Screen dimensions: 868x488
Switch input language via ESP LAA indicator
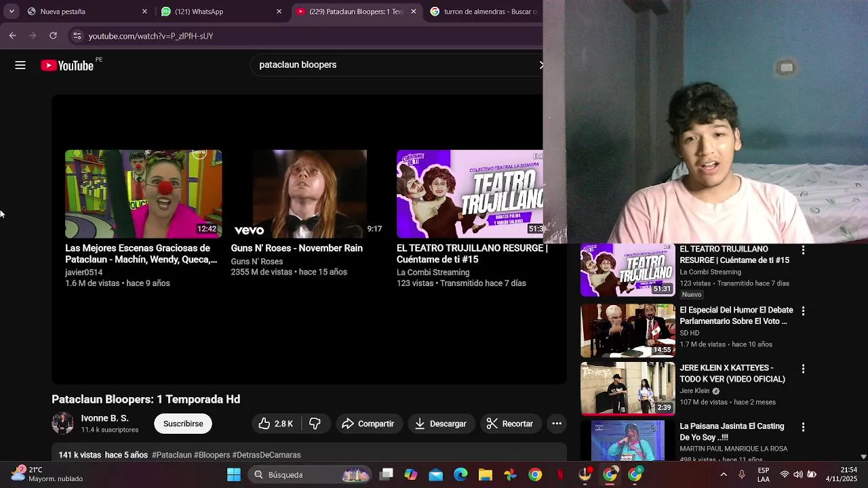(764, 474)
